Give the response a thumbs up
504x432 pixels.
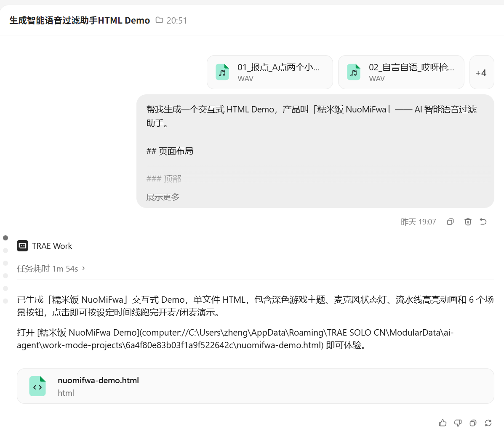(x=443, y=423)
